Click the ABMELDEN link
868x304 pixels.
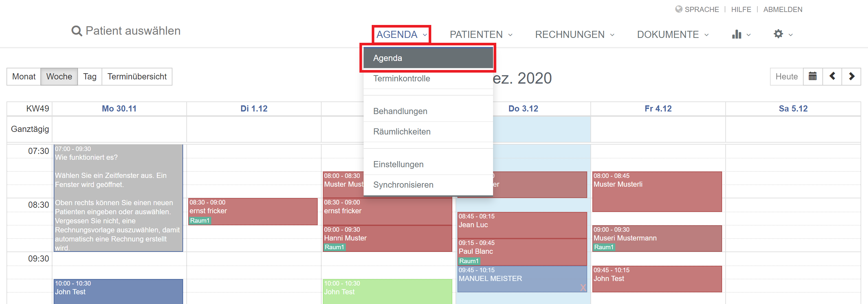(x=783, y=9)
